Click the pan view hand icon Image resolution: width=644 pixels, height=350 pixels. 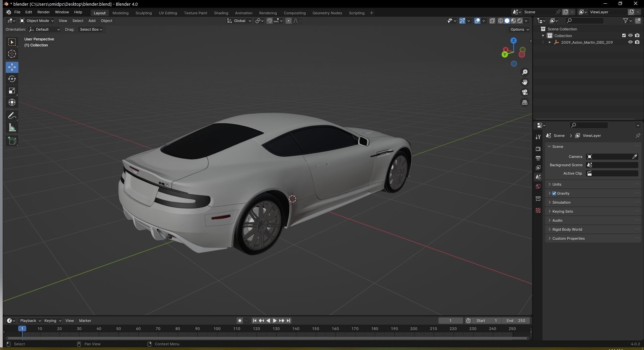525,82
